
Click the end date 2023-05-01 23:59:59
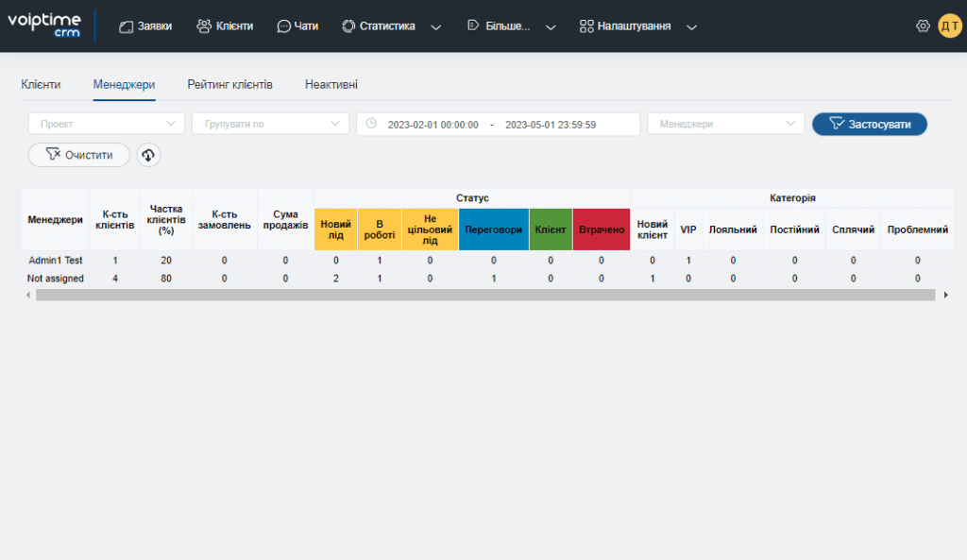tap(551, 125)
